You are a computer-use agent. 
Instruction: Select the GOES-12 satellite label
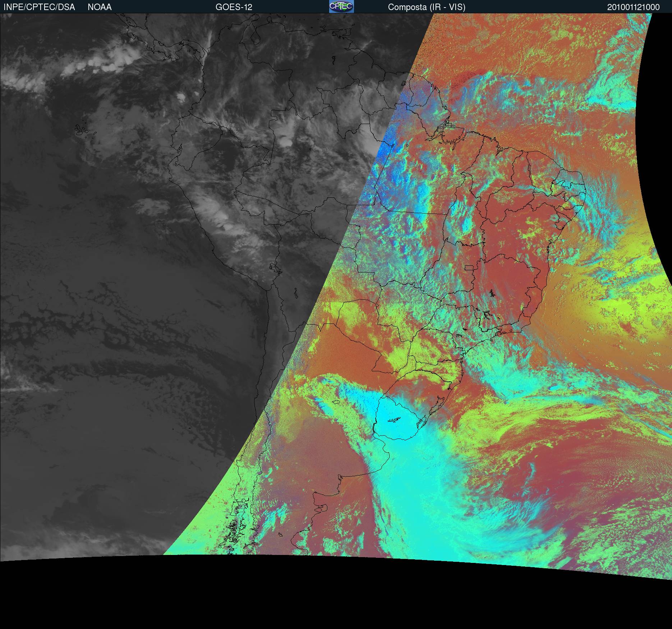pos(234,7)
